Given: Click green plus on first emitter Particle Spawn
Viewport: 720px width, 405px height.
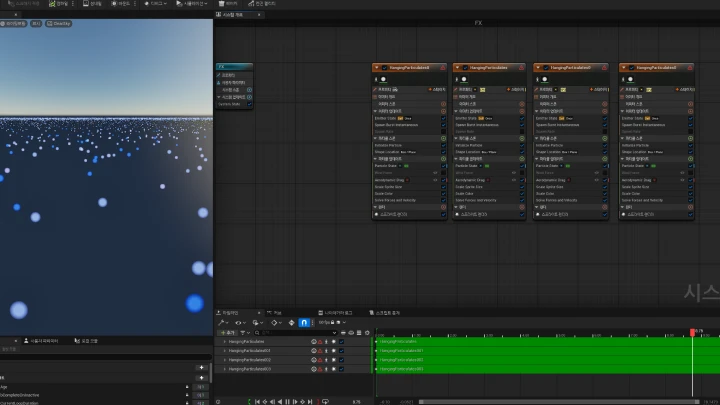Looking at the screenshot, I should click(443, 138).
